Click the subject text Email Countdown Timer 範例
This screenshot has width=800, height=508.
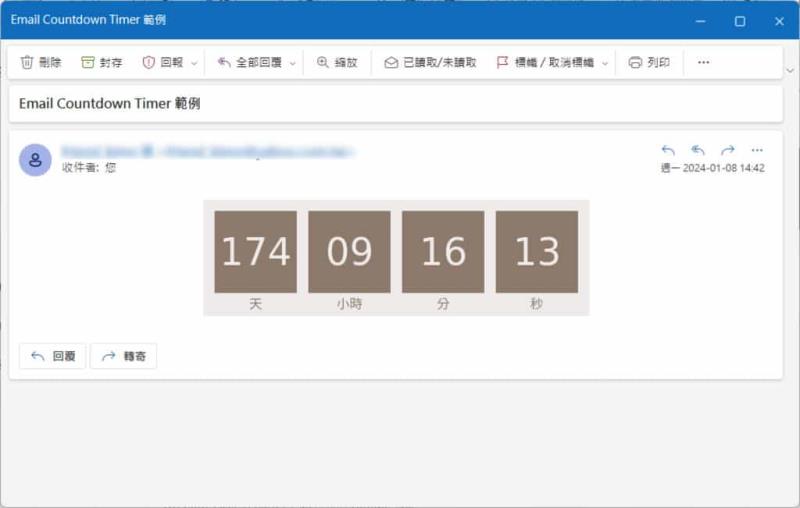point(110,104)
